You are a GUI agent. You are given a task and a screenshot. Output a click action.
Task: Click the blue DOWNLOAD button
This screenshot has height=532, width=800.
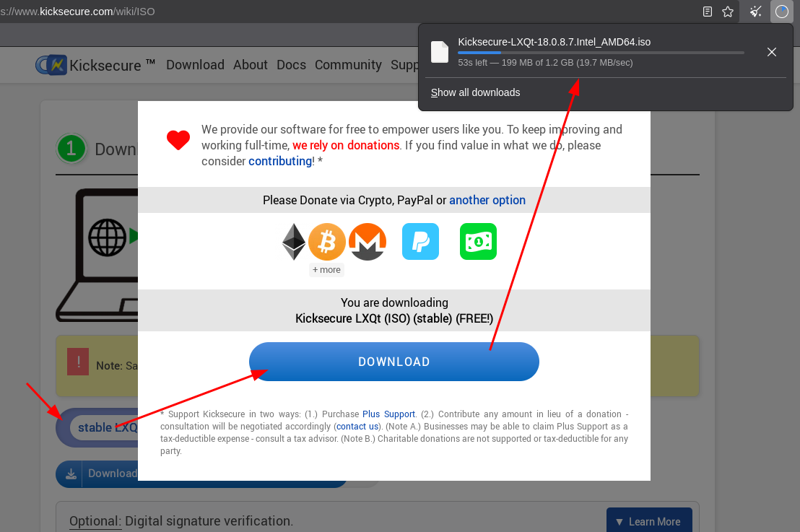(394, 362)
